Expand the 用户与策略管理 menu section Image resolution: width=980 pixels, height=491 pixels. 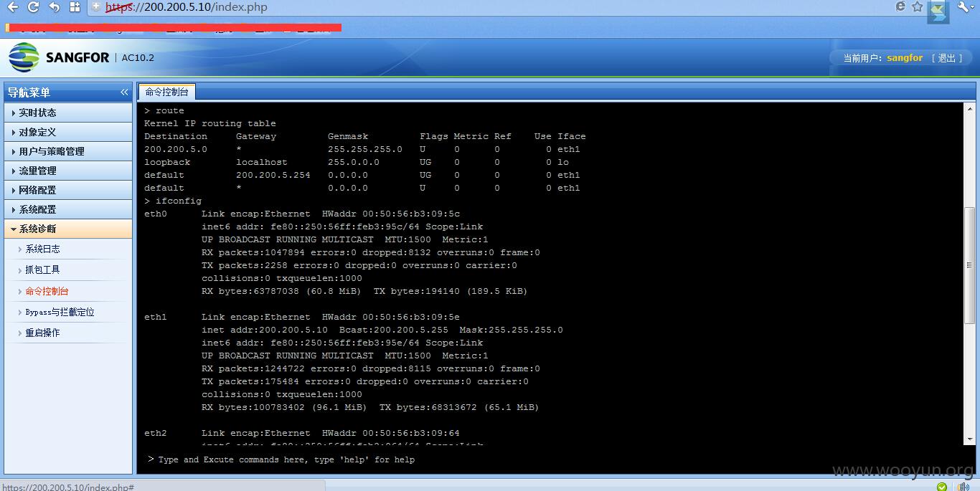tap(68, 151)
